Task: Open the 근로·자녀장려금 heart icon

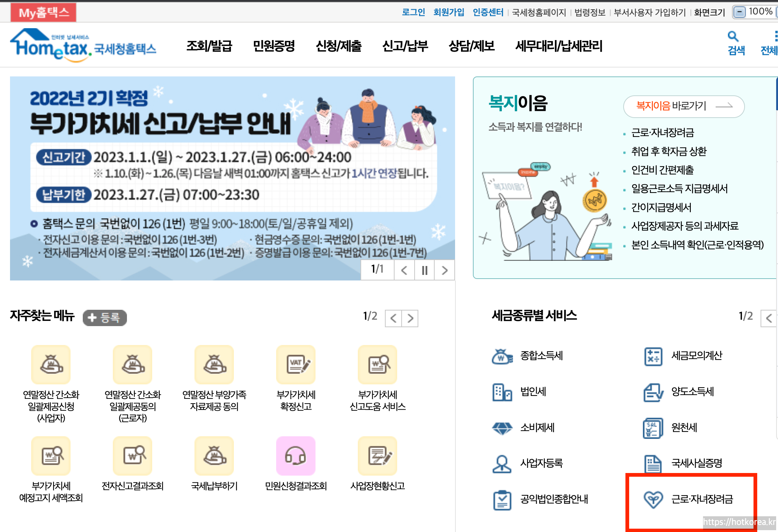Action: pos(653,499)
